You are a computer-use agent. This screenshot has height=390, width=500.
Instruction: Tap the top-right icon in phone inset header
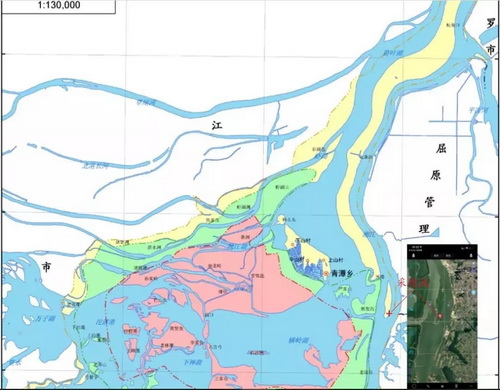[x=471, y=255]
